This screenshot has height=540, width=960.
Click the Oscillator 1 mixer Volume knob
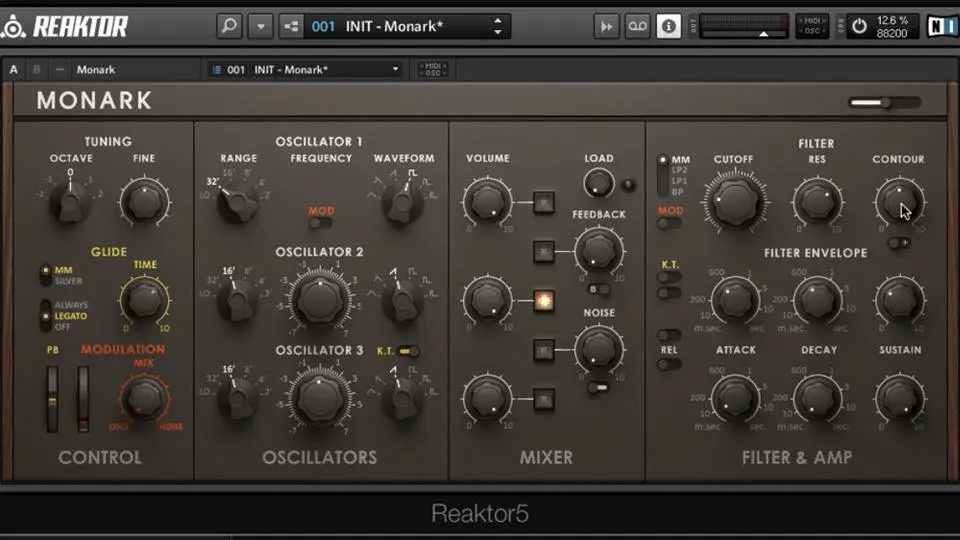(487, 201)
